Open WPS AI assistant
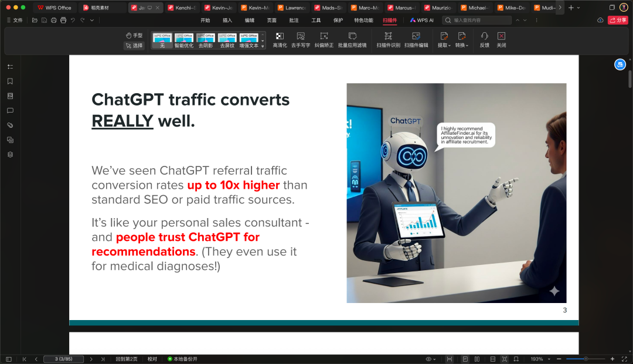 pos(421,20)
